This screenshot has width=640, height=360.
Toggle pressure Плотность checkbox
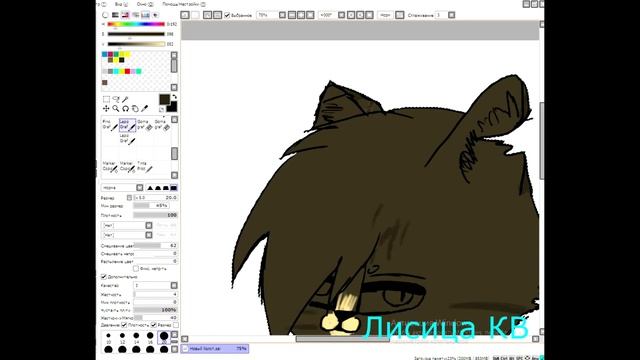click(x=124, y=325)
